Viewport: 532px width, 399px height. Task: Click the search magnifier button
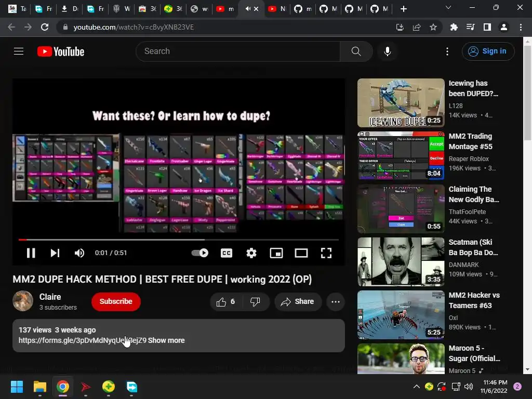click(x=356, y=51)
